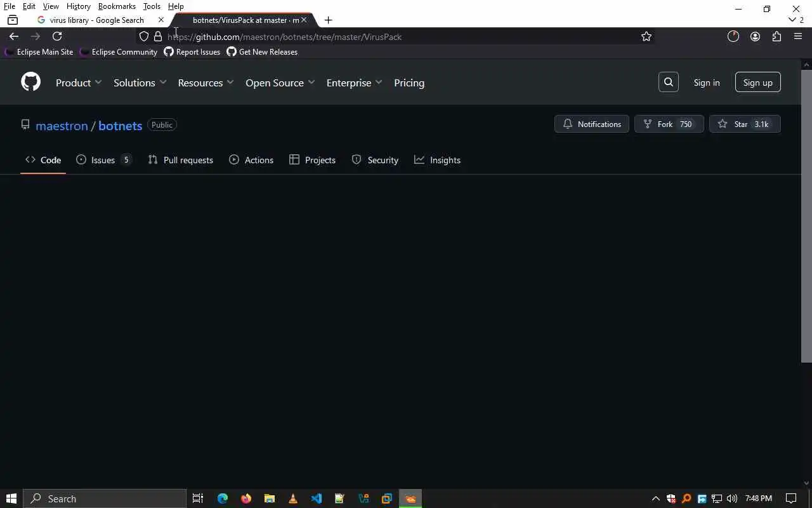Open the Windows Start menu
Screen dimensions: 812x508
coord(11,498)
